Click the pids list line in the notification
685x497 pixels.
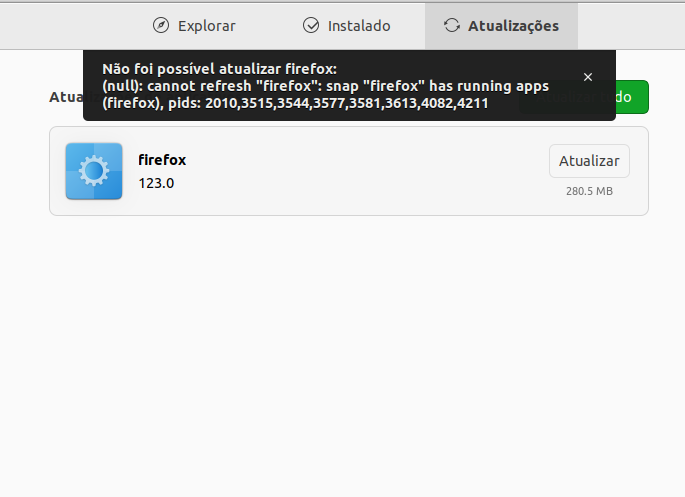coord(295,103)
